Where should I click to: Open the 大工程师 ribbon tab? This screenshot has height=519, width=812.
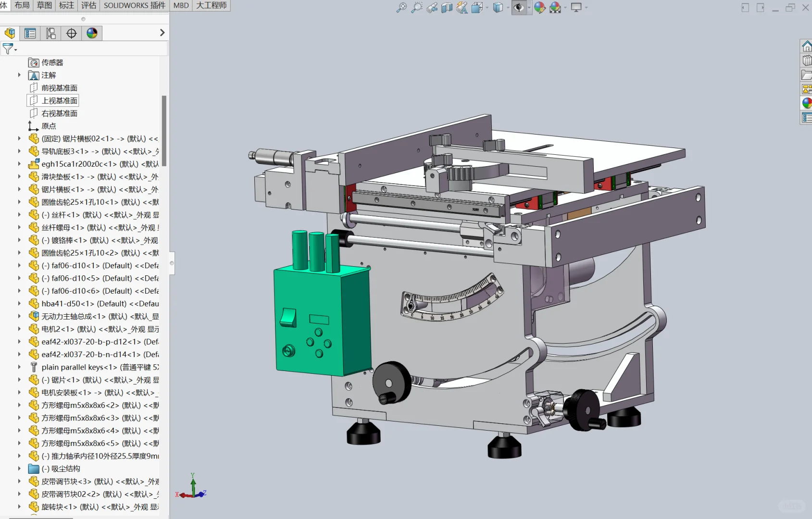point(212,5)
